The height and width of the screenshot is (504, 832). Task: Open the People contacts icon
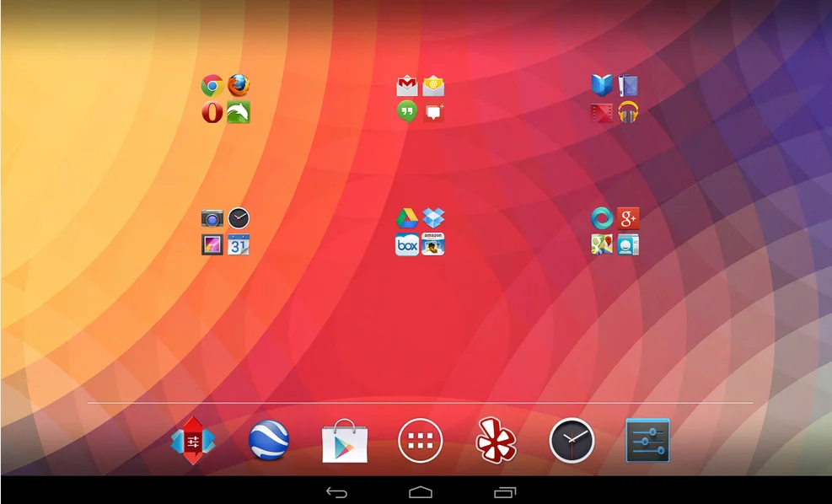pyautogui.click(x=628, y=244)
